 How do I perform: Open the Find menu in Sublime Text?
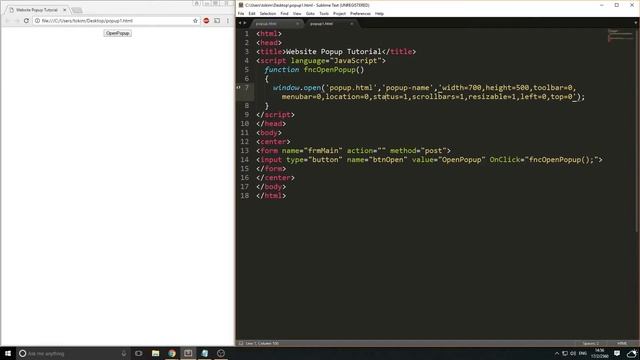[x=284, y=13]
